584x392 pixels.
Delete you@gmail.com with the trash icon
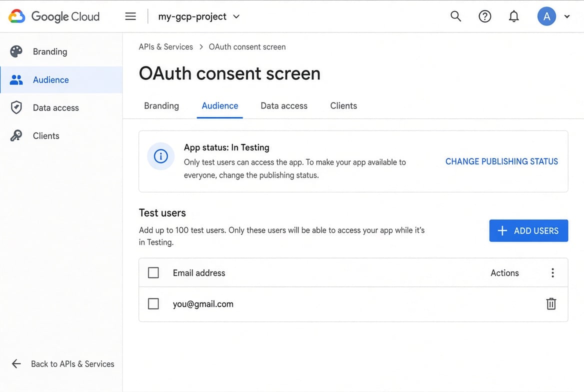(x=551, y=303)
